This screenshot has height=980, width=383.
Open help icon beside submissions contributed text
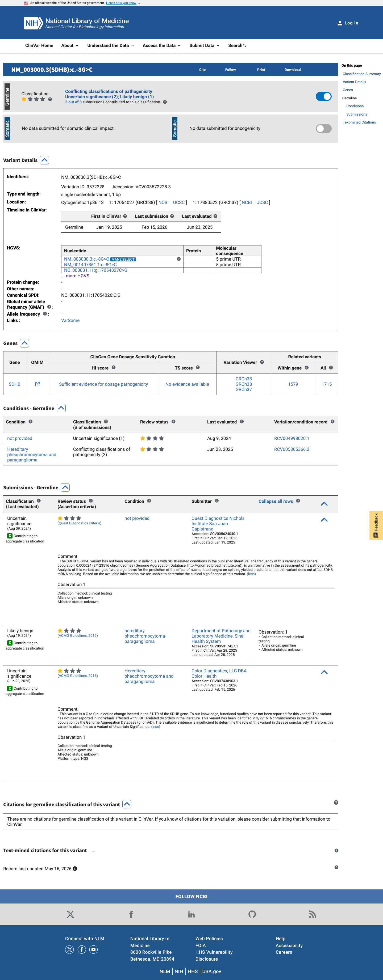[165, 102]
